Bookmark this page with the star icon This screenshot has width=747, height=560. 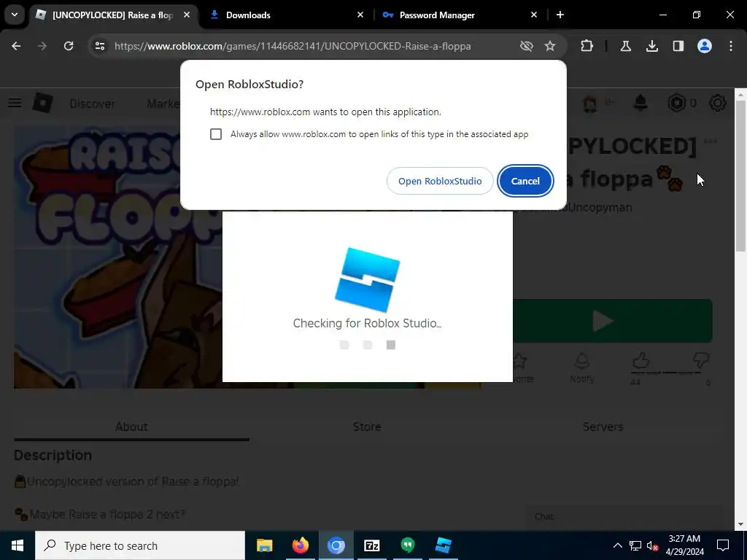tap(550, 46)
